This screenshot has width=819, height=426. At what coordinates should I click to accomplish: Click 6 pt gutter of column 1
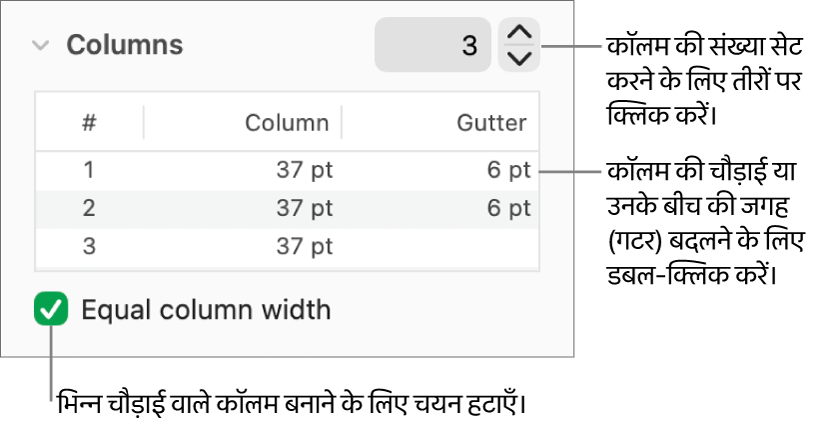(x=508, y=170)
